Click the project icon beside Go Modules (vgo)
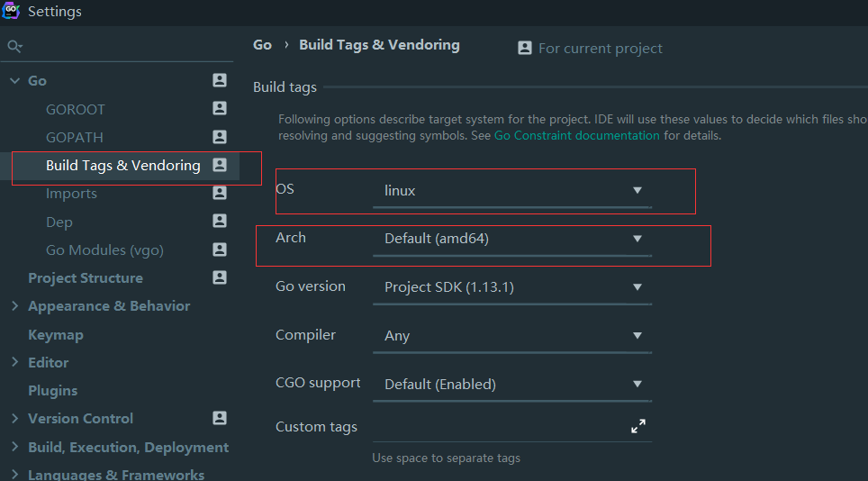The height and width of the screenshot is (481, 868). (x=220, y=250)
